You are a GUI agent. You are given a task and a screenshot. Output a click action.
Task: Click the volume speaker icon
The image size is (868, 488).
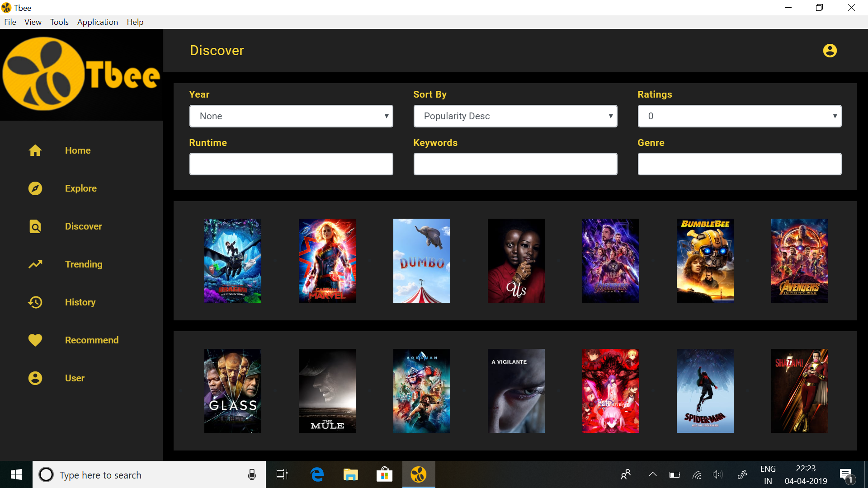point(717,474)
